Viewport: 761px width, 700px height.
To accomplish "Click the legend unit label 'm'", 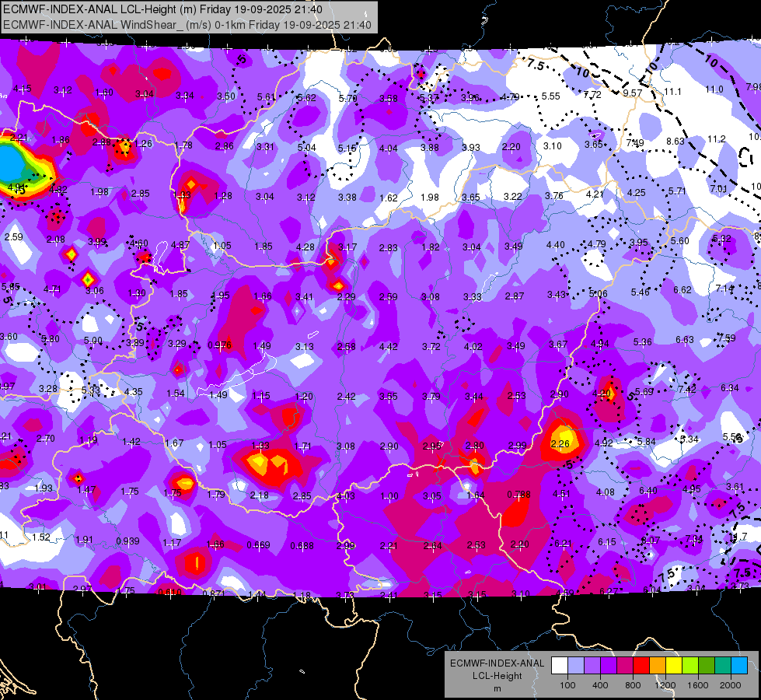I will click(x=497, y=688).
